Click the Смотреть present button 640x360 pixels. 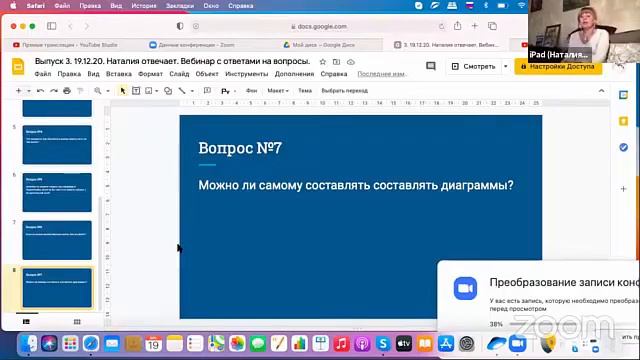pyautogui.click(x=473, y=66)
